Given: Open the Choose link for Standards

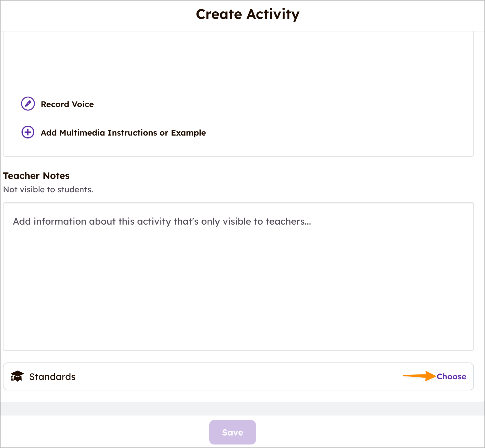Looking at the screenshot, I should tap(451, 376).
